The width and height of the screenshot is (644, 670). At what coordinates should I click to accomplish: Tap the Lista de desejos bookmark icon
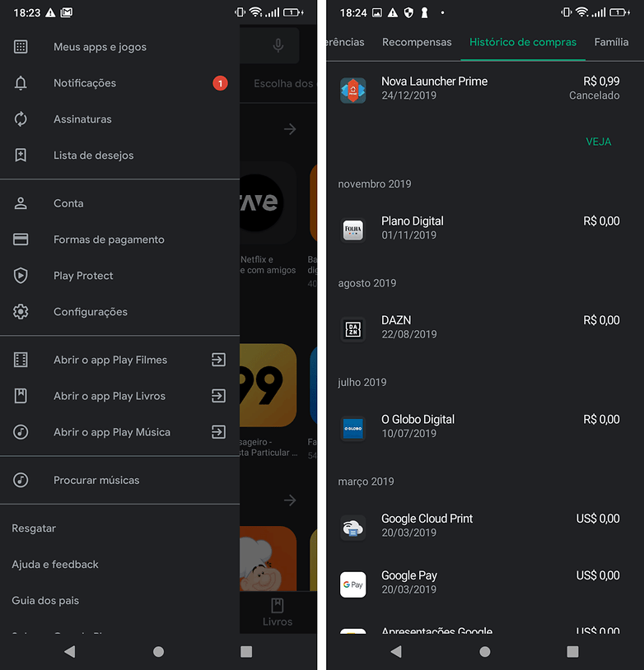coord(21,155)
